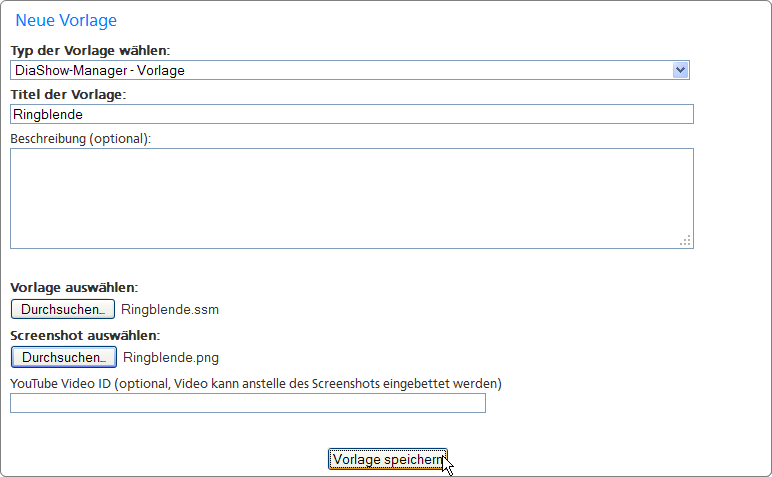Click the description textarea resize grip
772x477 pixels.
(x=685, y=240)
